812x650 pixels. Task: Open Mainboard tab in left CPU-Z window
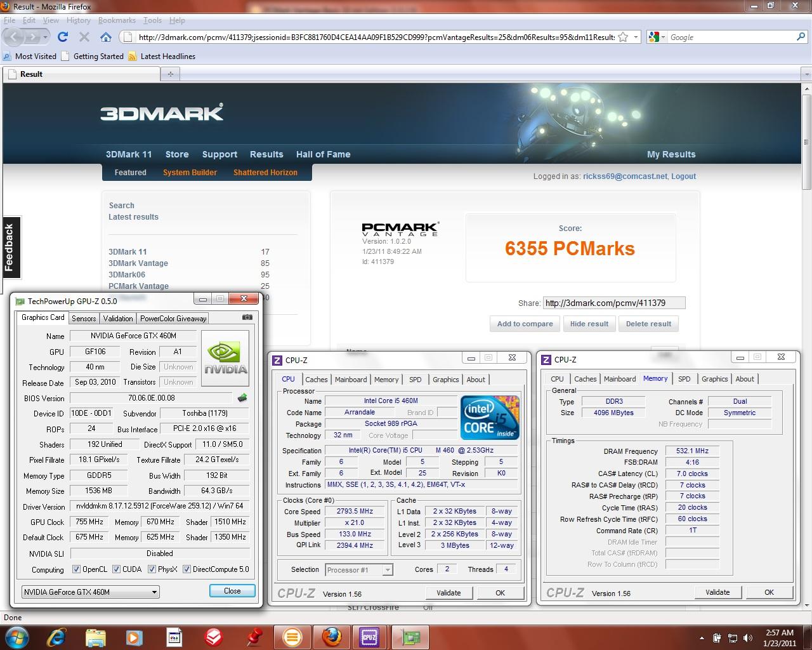tap(351, 380)
